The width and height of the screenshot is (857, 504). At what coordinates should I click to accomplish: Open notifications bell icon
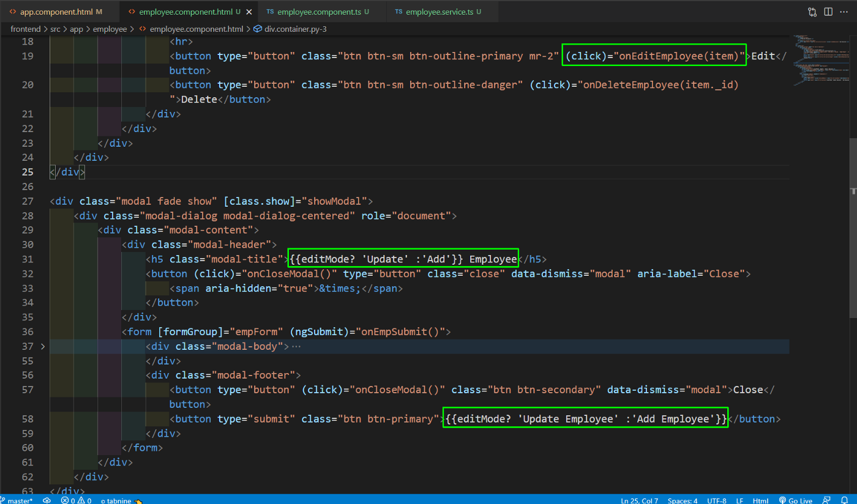pyautogui.click(x=845, y=500)
